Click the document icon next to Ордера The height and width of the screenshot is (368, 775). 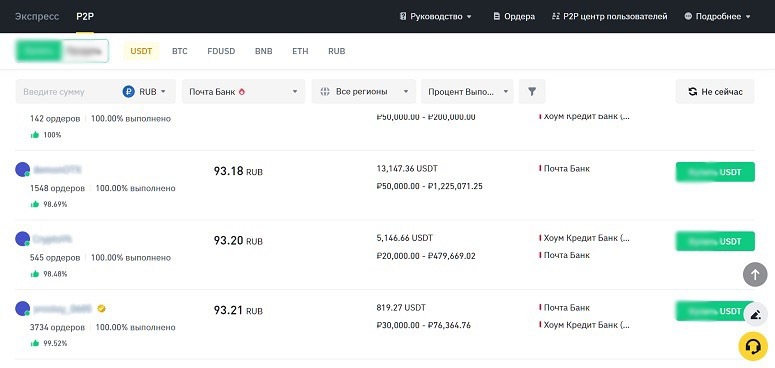[x=497, y=16]
